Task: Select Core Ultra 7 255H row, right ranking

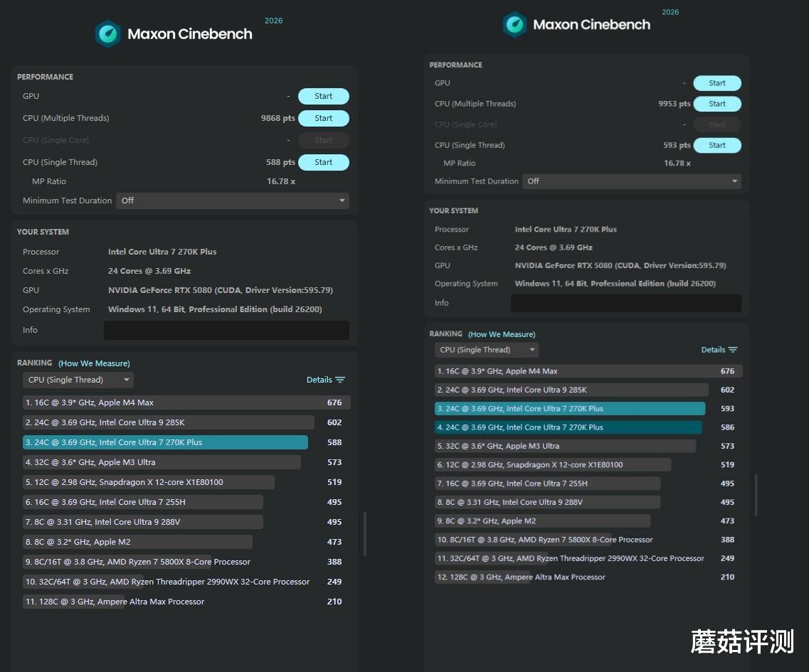Action: pyautogui.click(x=588, y=484)
